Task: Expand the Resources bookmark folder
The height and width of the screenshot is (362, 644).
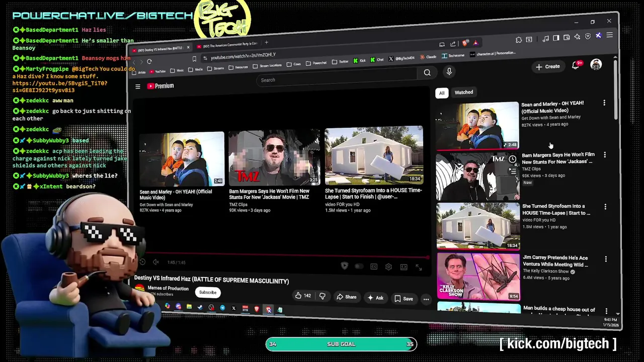Action: [239, 67]
